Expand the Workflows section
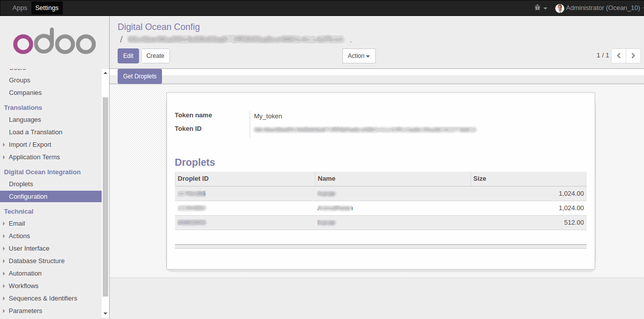644x319 pixels. [x=23, y=286]
